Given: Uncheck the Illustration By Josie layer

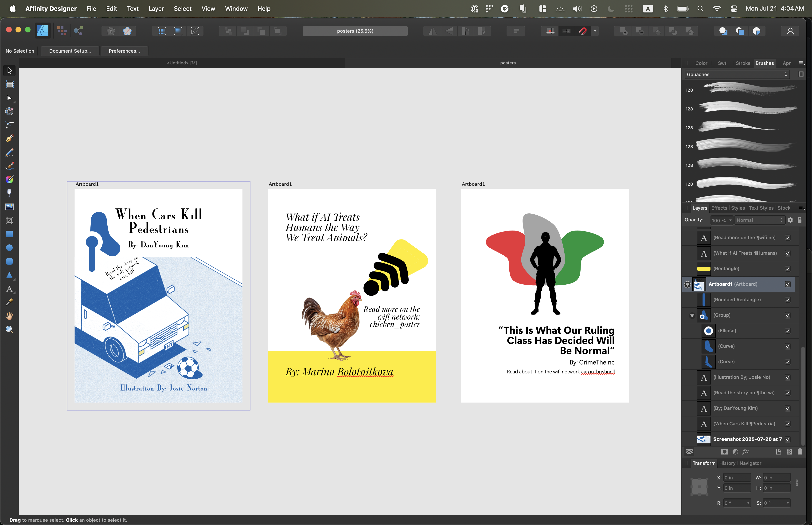Looking at the screenshot, I should [x=788, y=377].
